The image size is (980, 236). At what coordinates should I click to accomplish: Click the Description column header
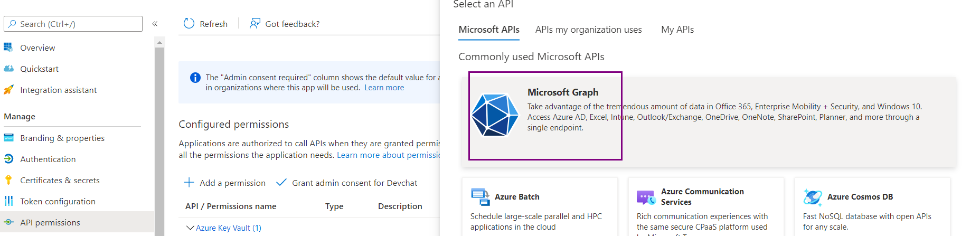click(400, 206)
